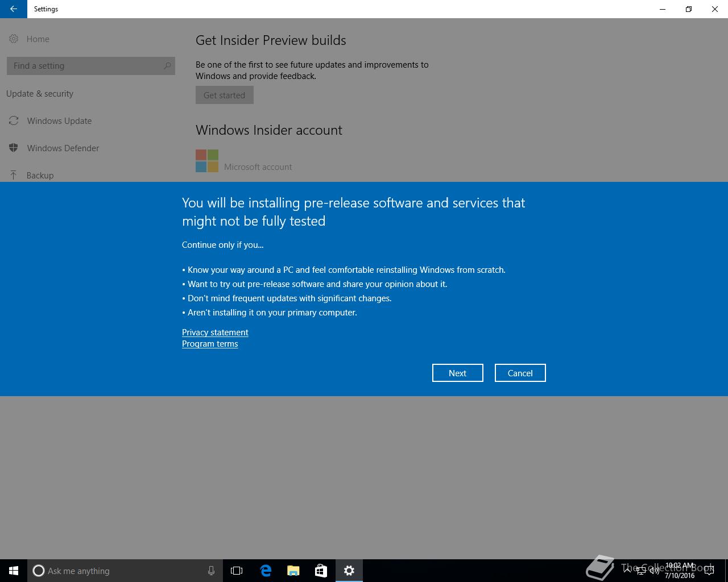
Task: Open Action Center notifications icon
Action: click(709, 571)
